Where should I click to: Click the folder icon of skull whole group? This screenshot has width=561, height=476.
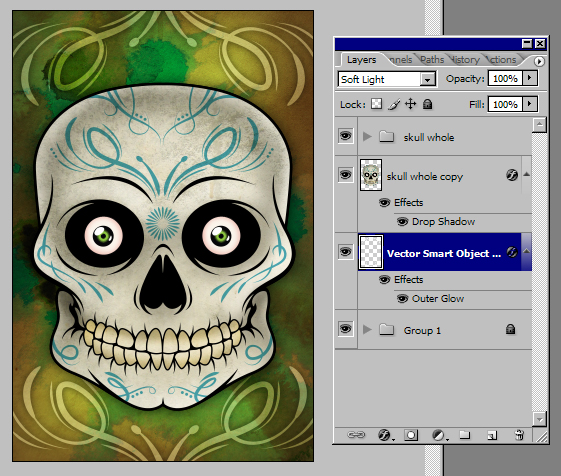coord(386,136)
